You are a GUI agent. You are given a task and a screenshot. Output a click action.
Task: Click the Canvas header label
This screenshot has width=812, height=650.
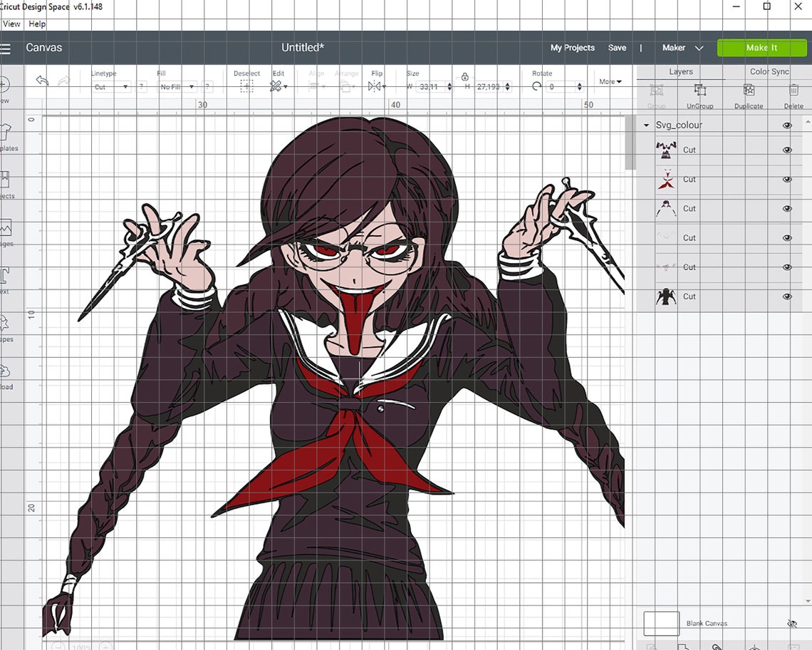coord(44,48)
